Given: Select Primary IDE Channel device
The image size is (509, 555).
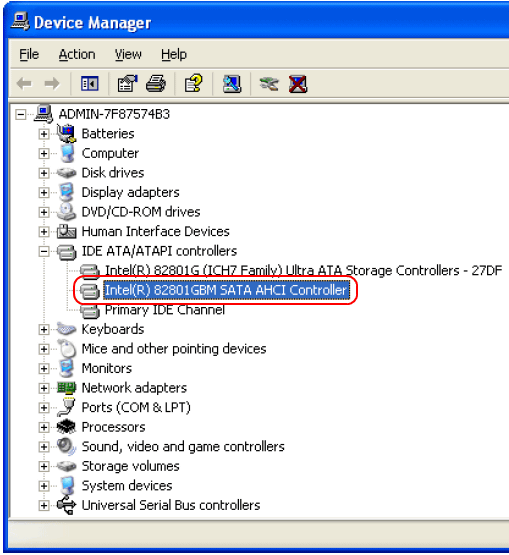Looking at the screenshot, I should tap(165, 310).
